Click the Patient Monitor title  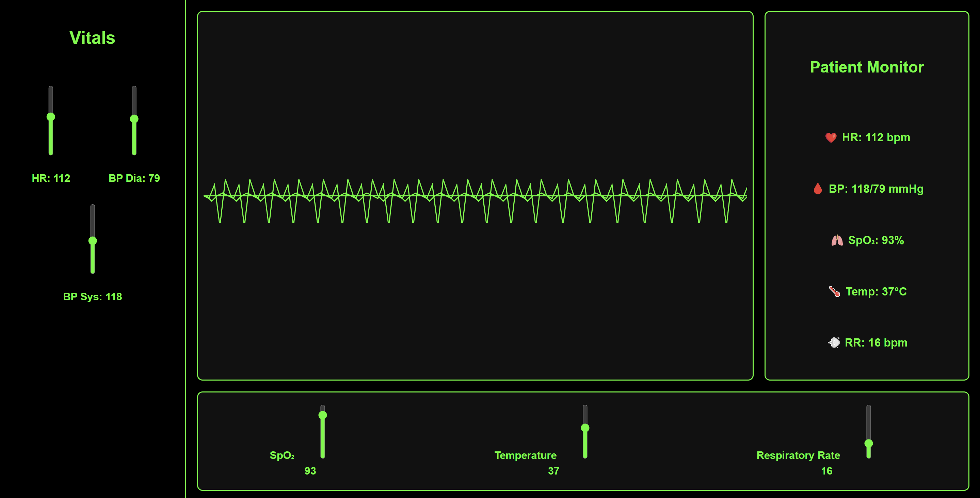(867, 67)
